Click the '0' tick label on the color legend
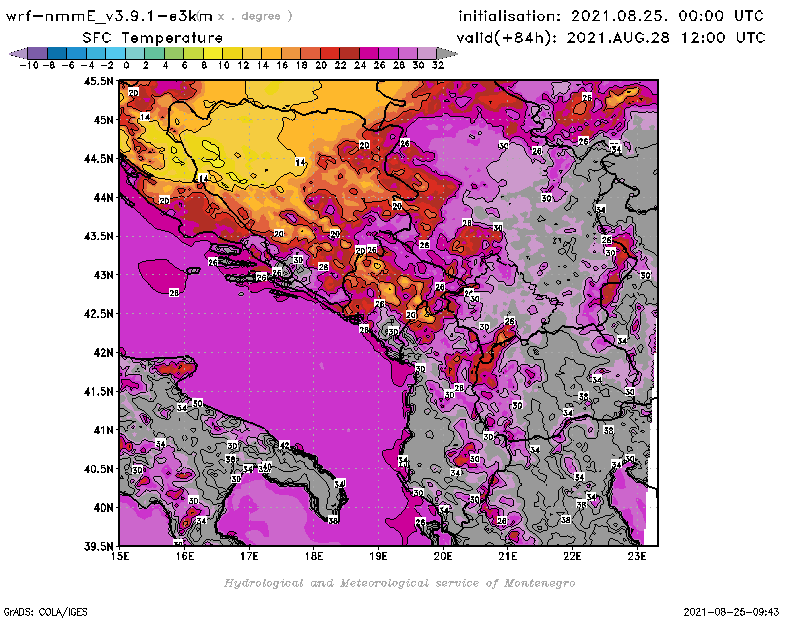This screenshot has width=800, height=618. coord(126,66)
